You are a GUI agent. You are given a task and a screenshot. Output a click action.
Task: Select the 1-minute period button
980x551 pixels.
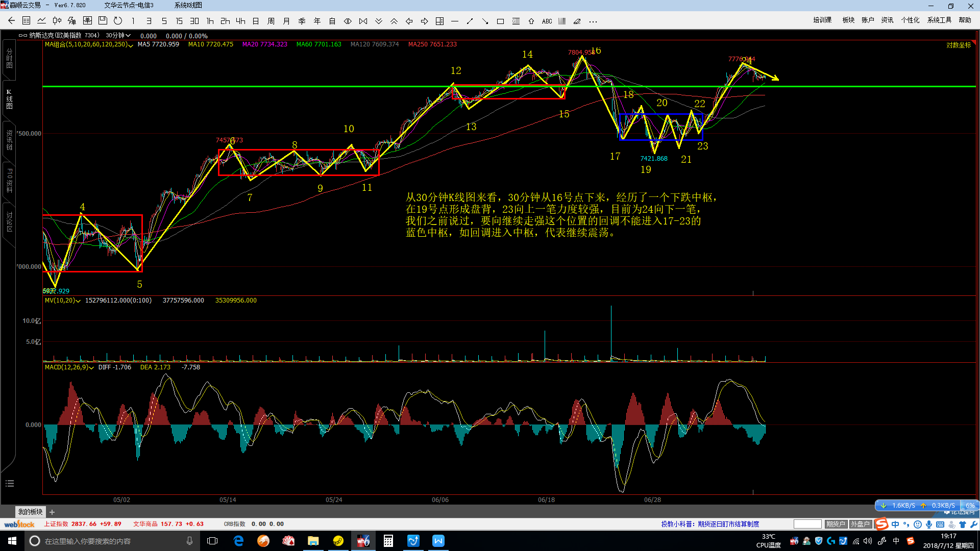pyautogui.click(x=133, y=21)
